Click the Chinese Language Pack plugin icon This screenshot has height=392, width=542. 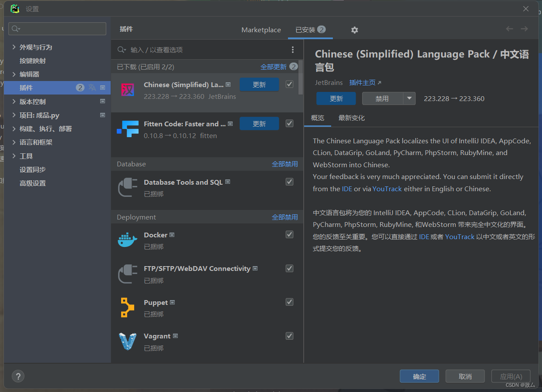[128, 90]
